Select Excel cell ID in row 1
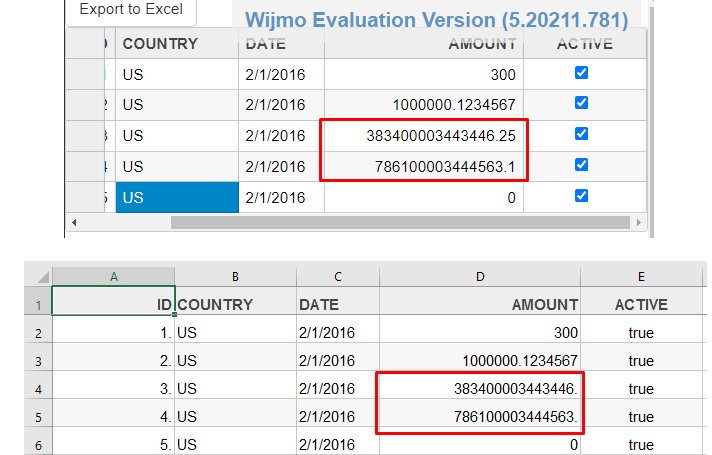 [114, 301]
